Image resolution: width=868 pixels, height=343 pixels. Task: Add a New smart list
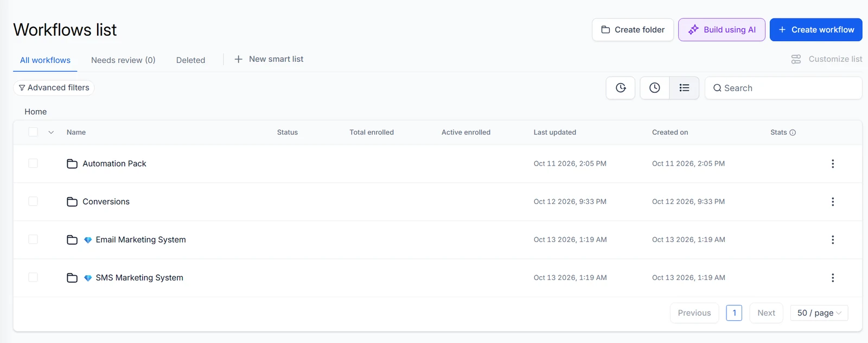coord(269,59)
